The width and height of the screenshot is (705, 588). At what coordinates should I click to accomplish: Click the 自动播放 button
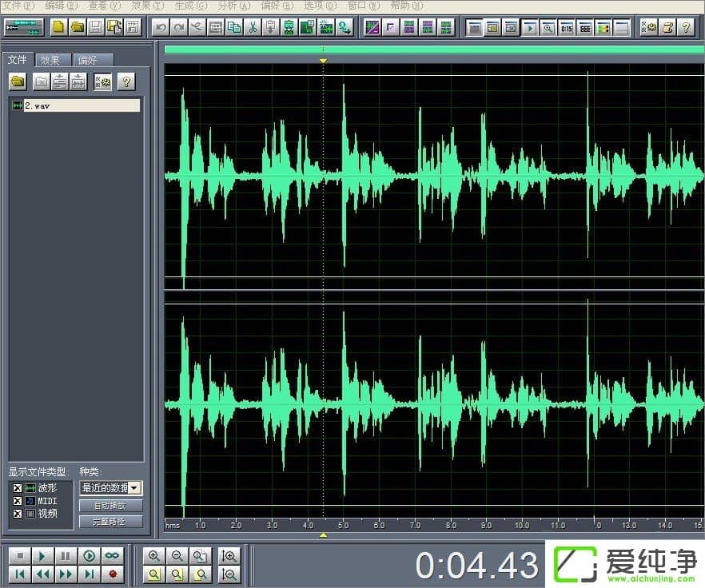click(x=111, y=506)
